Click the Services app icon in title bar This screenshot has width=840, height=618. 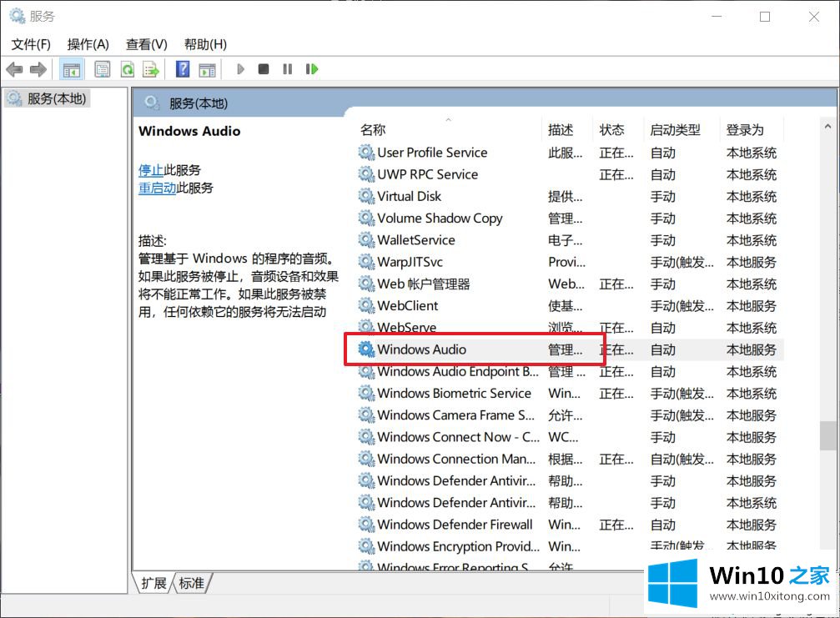click(x=18, y=16)
